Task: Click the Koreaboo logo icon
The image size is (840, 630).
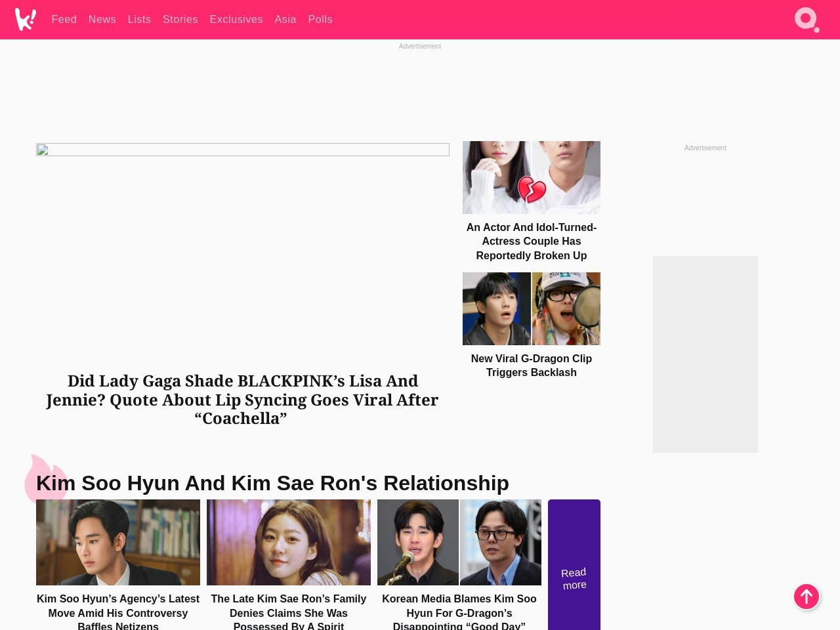Action: (x=26, y=20)
